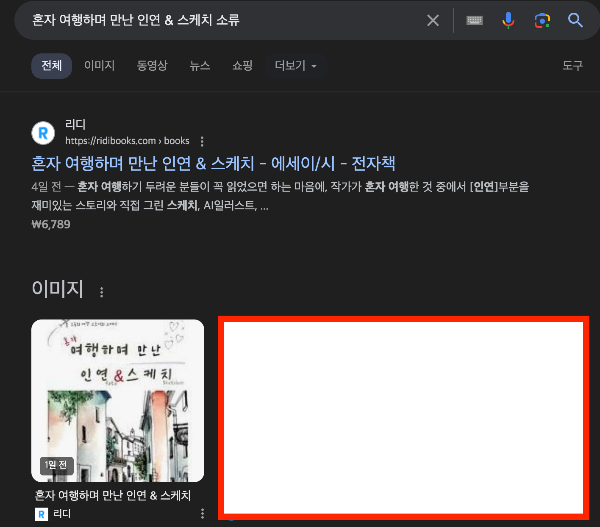
Task: Click the 리디 source label under the image
Action: (62, 514)
